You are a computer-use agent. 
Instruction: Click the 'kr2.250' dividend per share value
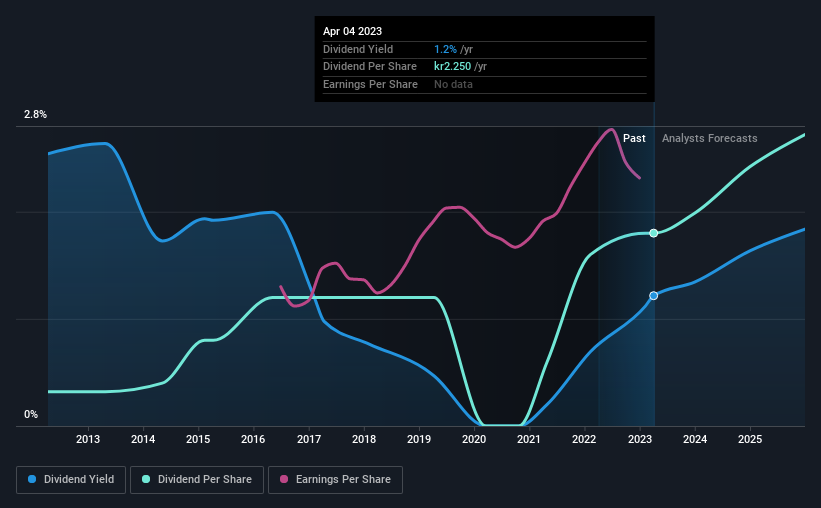pyautogui.click(x=452, y=67)
